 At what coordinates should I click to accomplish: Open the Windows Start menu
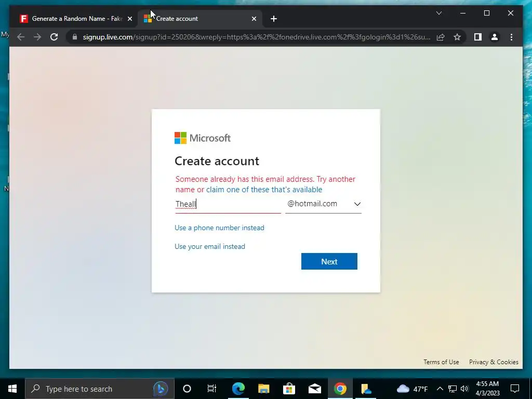tap(12, 389)
